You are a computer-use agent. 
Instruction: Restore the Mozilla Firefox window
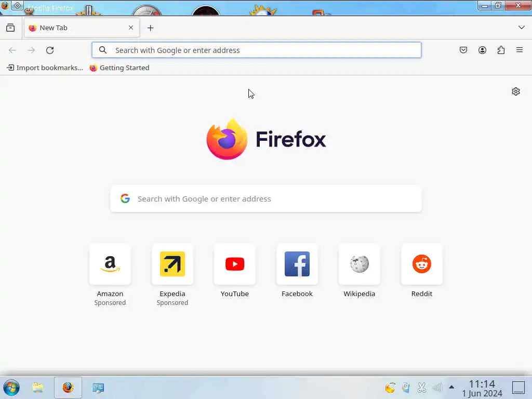(498, 5)
